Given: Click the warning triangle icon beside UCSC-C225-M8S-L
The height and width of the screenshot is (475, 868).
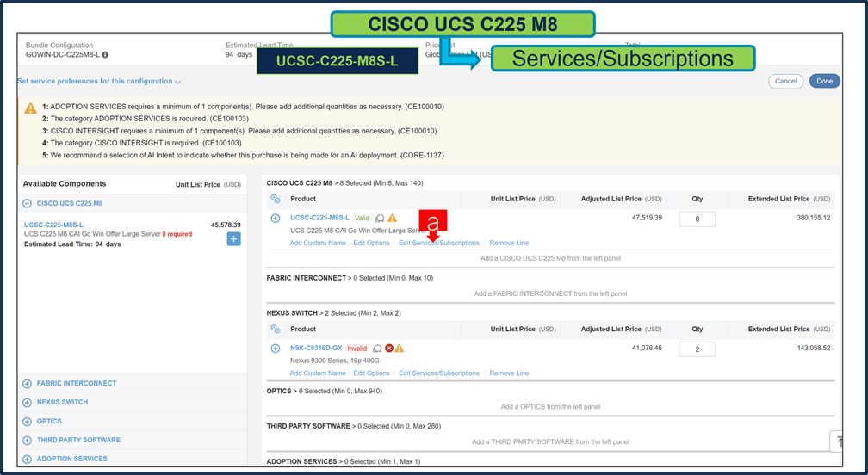Looking at the screenshot, I should [392, 218].
